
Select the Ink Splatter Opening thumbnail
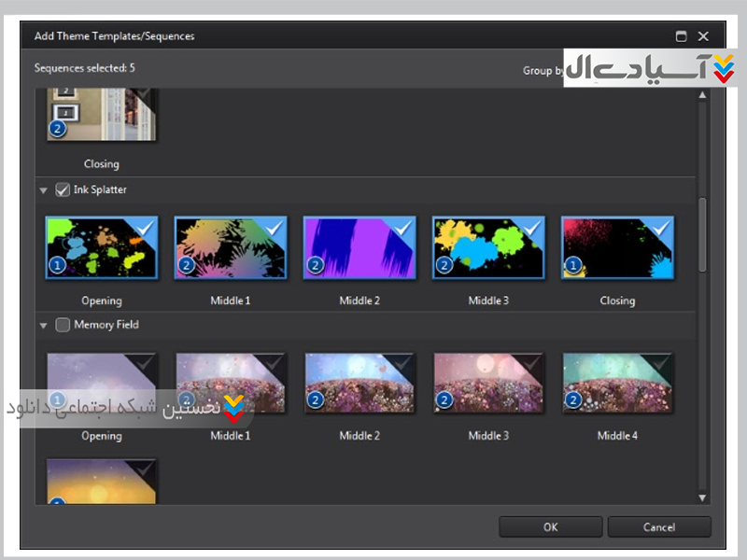click(101, 247)
